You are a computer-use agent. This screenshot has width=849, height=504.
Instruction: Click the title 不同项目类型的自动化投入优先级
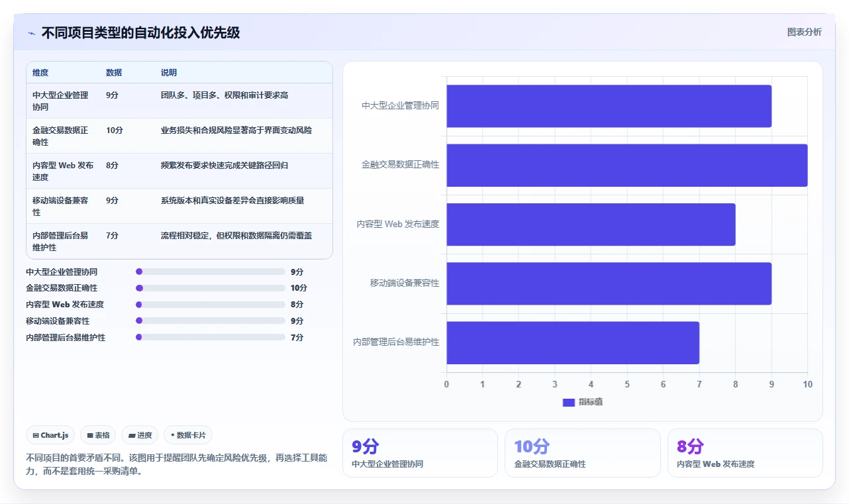[x=140, y=32]
